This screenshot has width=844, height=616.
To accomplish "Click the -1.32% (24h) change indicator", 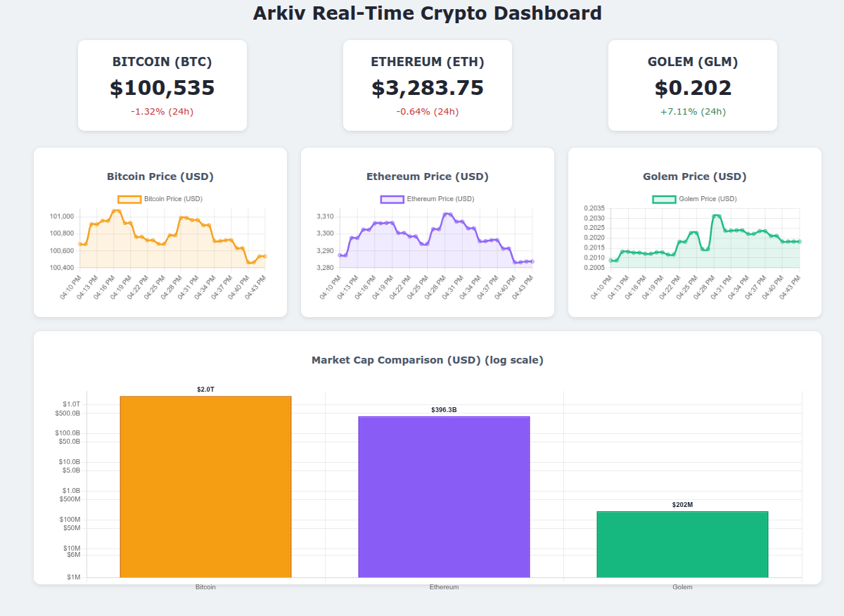I will pyautogui.click(x=162, y=110).
